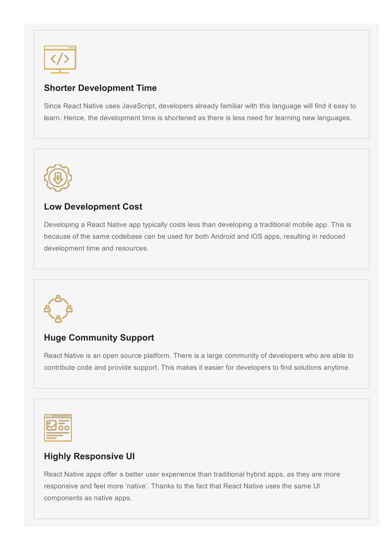Image resolution: width=392 pixels, height=555 pixels.
Task: Click the paragraph about JavaScript familiarity
Action: click(x=200, y=112)
